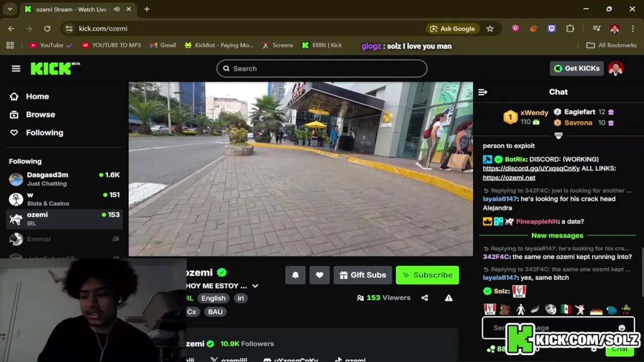Viewport: 644px width, 362px height.
Task: Click the English language tag
Action: (213, 298)
